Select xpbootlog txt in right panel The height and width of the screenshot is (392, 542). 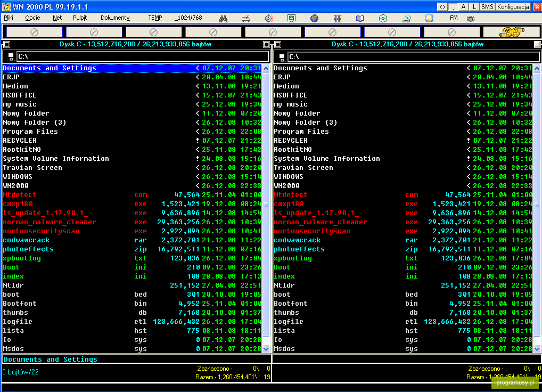click(403, 258)
